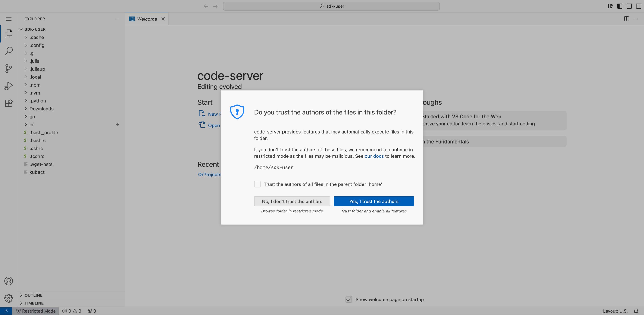644x315 pixels.
Task: Click the Restricted Mode status indicator
Action: tap(36, 311)
